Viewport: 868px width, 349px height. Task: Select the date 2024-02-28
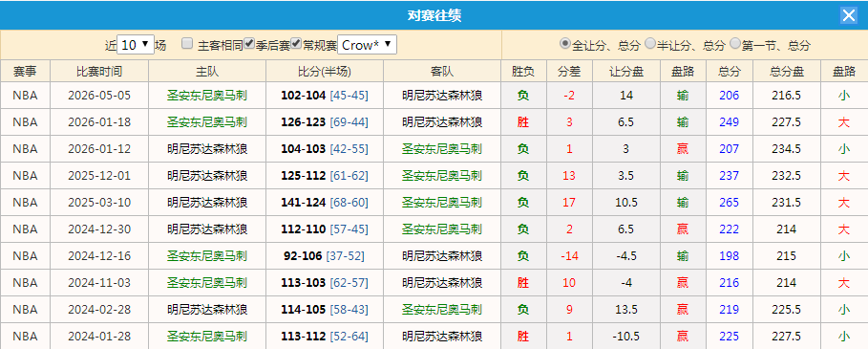(x=99, y=309)
